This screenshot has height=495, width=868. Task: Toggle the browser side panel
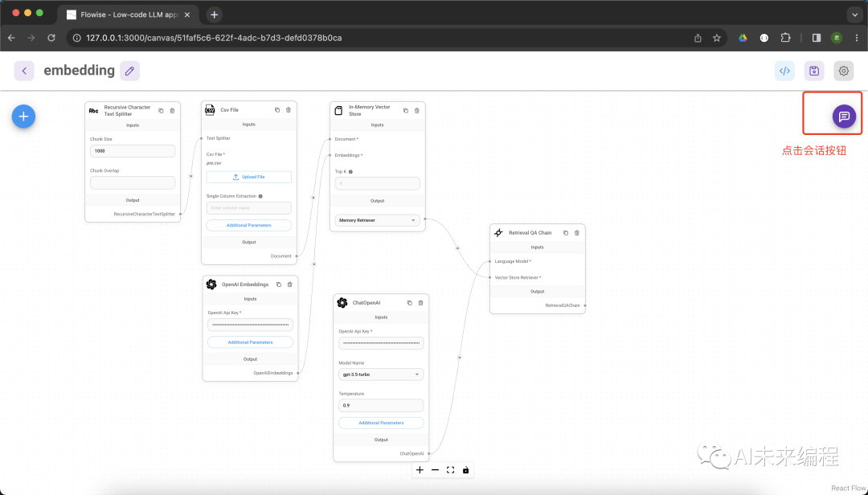pyautogui.click(x=817, y=38)
